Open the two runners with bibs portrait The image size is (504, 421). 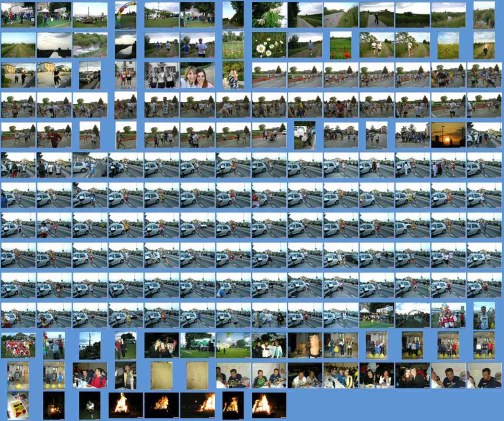126,75
